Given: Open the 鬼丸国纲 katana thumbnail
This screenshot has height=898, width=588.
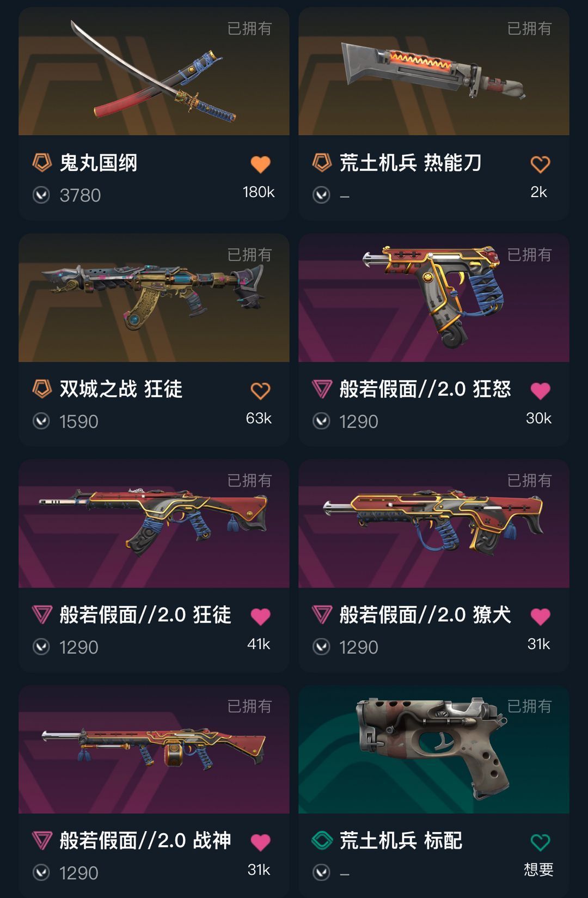Looking at the screenshot, I should [x=154, y=71].
